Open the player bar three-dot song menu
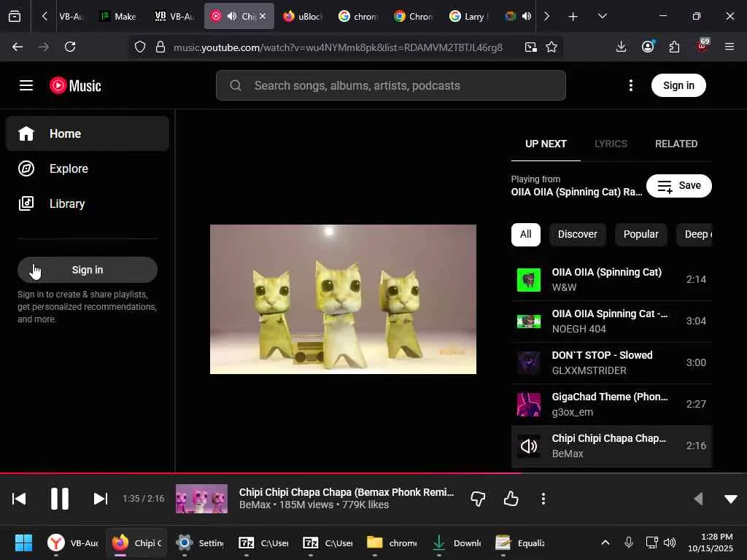This screenshot has height=560, width=747. pyautogui.click(x=543, y=499)
